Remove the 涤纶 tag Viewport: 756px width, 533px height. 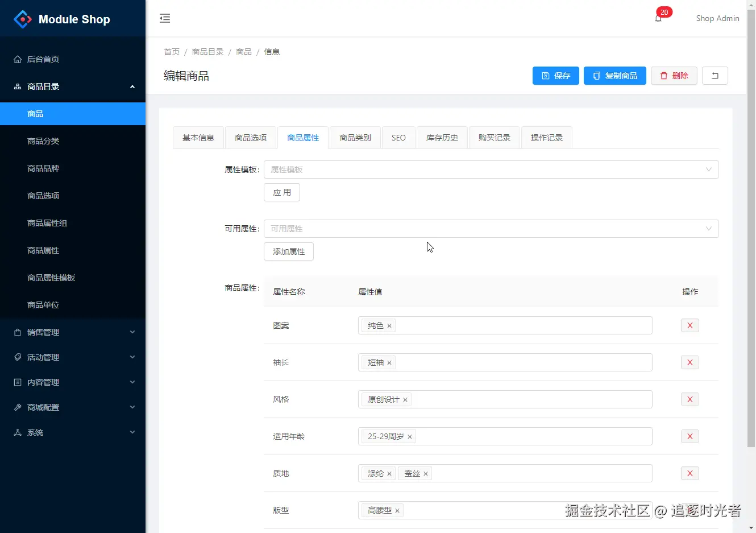[x=389, y=474]
